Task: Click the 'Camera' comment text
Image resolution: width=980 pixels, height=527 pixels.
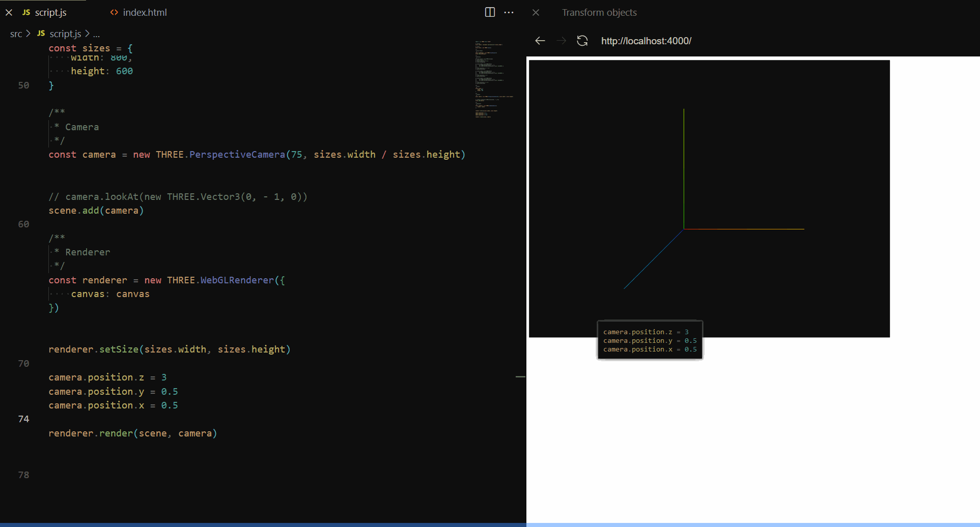Action: 82,127
